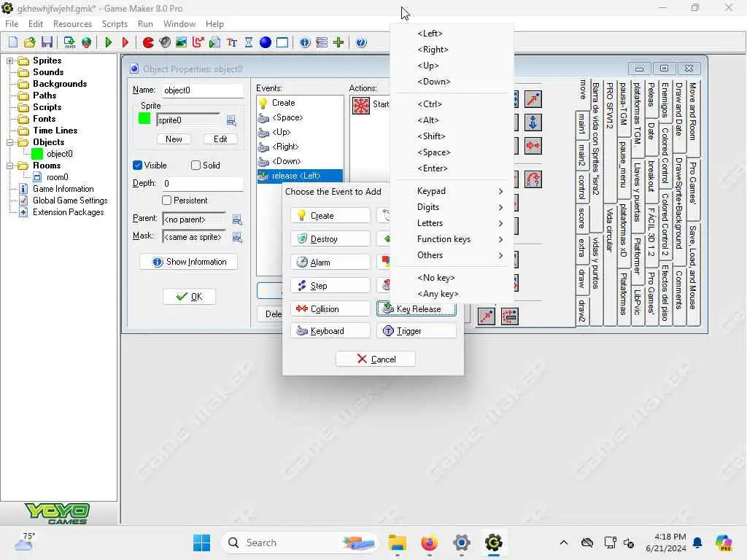Open the Windows Start menu
The image size is (747, 560).
coord(202,542)
